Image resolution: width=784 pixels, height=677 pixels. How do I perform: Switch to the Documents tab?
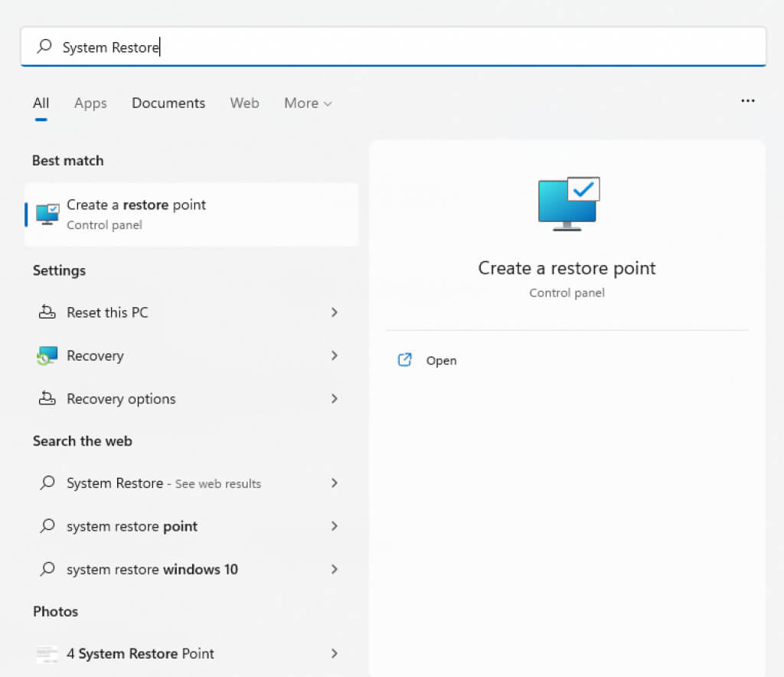point(168,103)
